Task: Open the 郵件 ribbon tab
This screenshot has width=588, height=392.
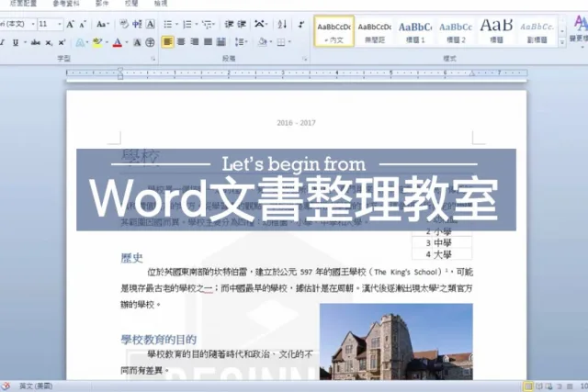Action: tap(102, 4)
